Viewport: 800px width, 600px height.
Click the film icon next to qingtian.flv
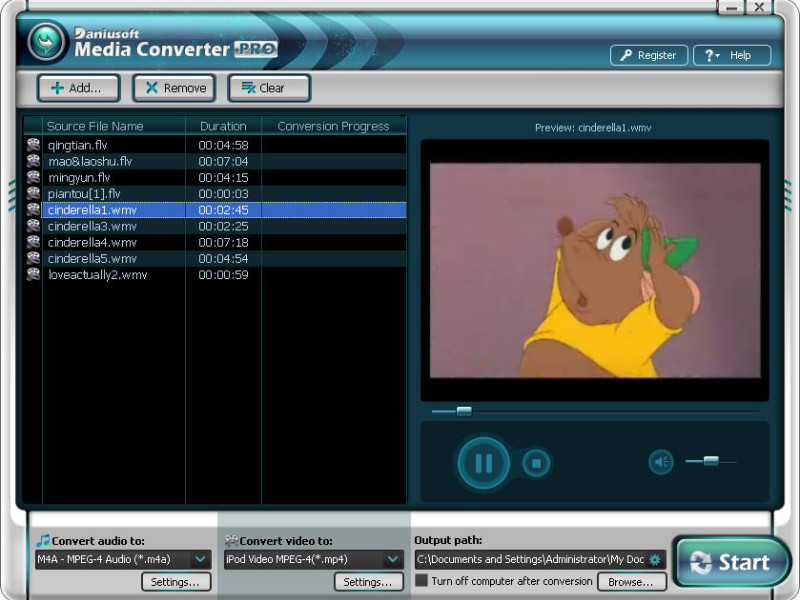pos(33,145)
